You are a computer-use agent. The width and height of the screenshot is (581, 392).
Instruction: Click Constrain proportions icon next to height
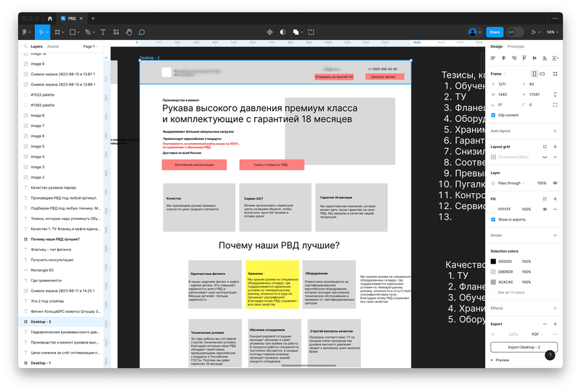point(555,94)
